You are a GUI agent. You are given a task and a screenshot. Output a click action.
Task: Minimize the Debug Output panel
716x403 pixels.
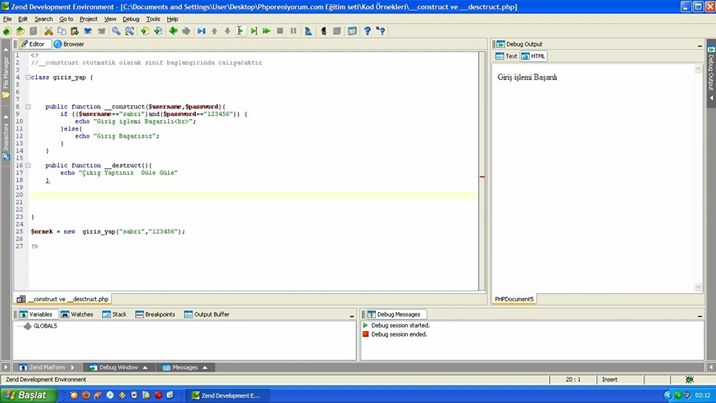point(700,45)
